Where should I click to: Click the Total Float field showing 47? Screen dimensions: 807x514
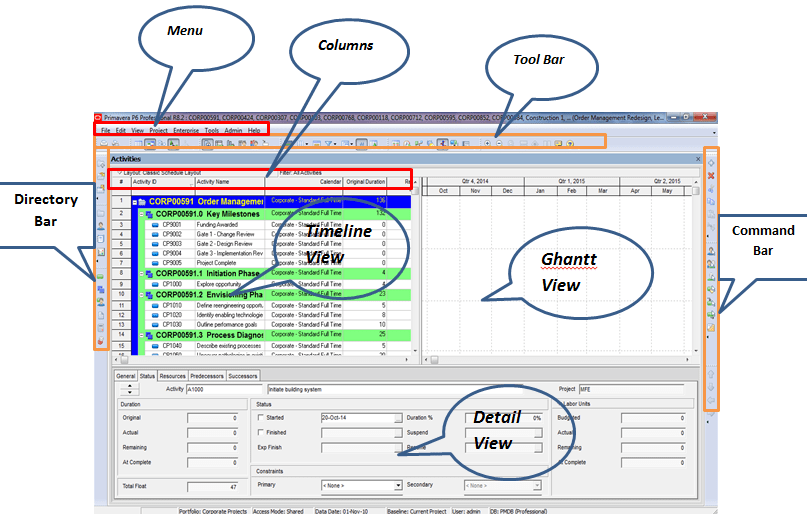pos(213,487)
